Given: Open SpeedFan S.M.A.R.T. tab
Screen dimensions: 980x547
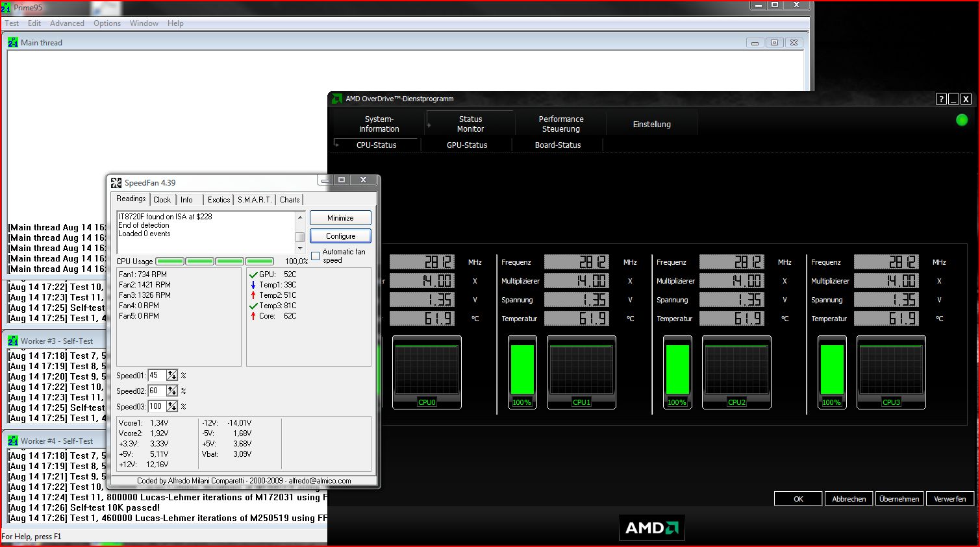Looking at the screenshot, I should 255,200.
